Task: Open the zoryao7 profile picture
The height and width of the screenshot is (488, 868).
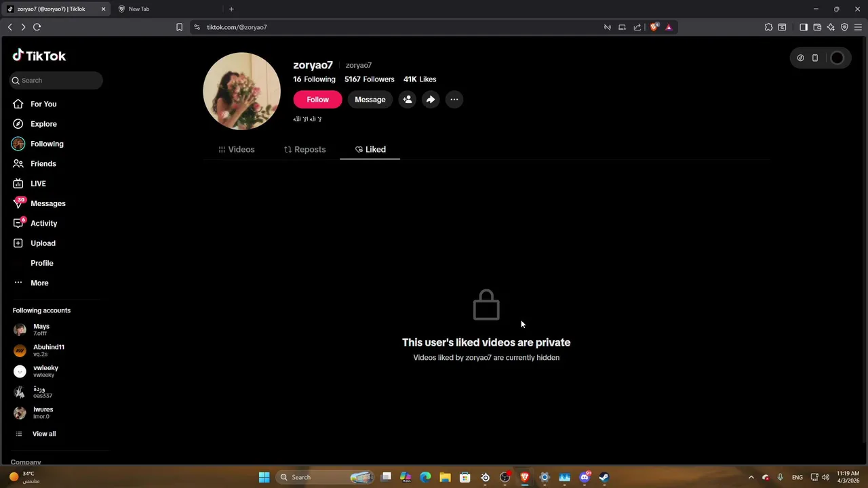Action: tap(241, 91)
